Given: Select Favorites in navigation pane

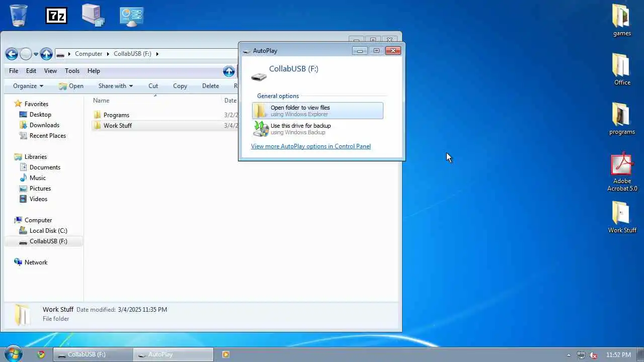Looking at the screenshot, I should (x=36, y=104).
